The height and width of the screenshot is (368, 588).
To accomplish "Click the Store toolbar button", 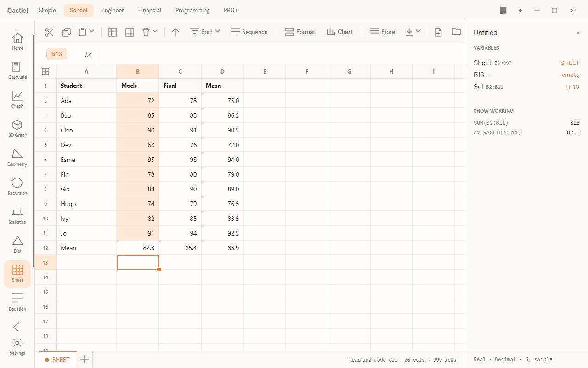I will (382, 32).
